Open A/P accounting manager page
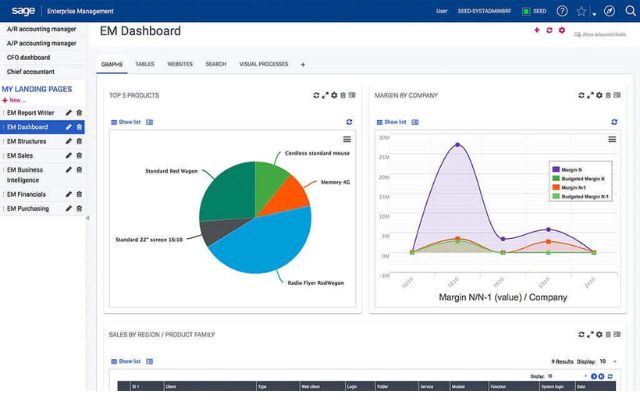This screenshot has width=640, height=400. click(42, 43)
